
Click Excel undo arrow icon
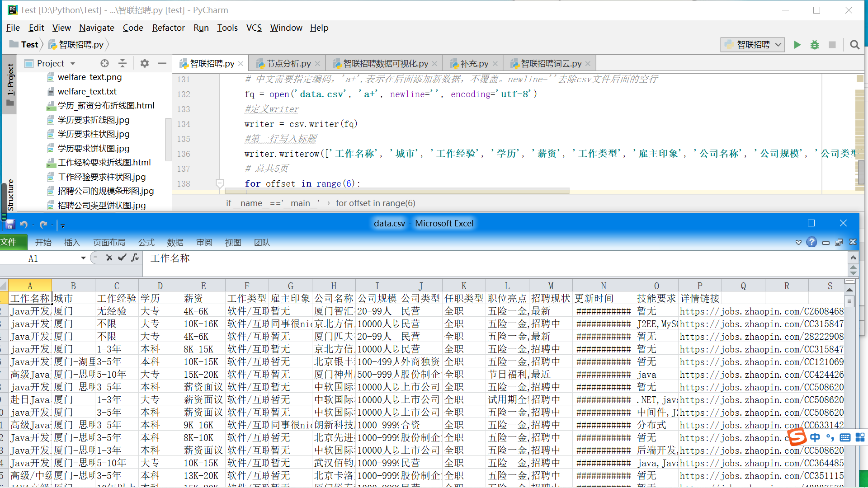pos(24,225)
